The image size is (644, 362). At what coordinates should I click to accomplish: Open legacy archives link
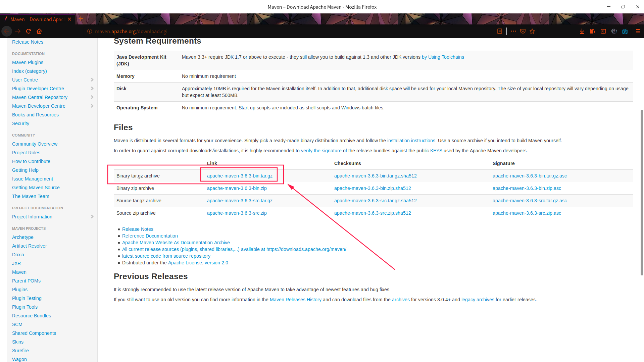478,300
